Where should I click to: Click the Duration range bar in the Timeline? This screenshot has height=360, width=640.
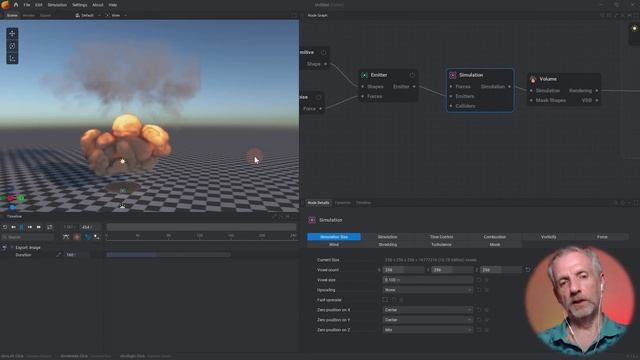click(x=168, y=255)
